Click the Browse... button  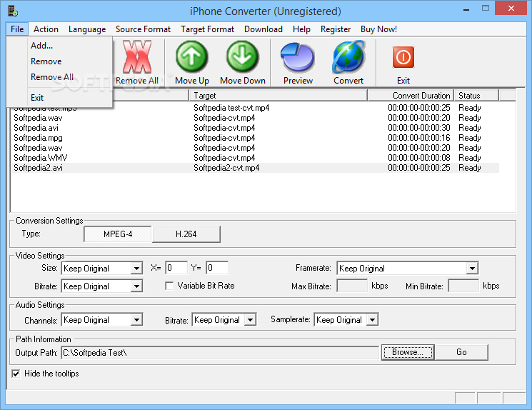click(408, 352)
